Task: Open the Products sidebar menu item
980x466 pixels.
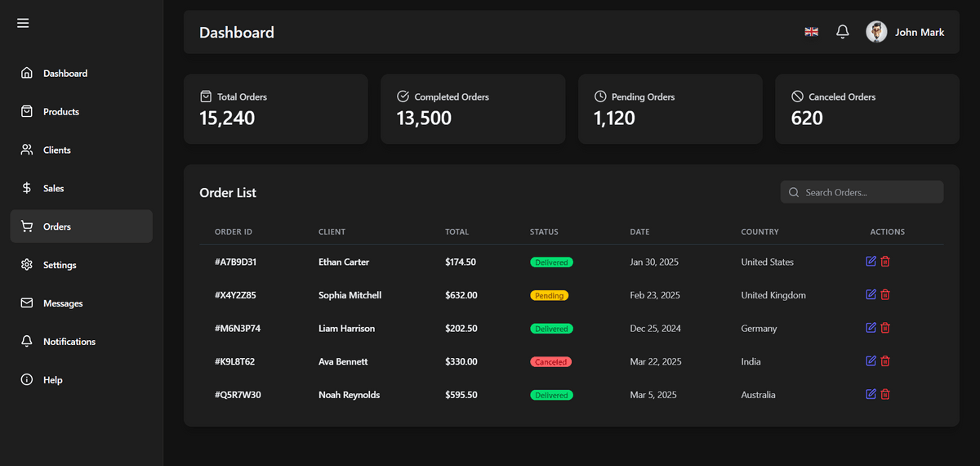Action: coord(61,112)
